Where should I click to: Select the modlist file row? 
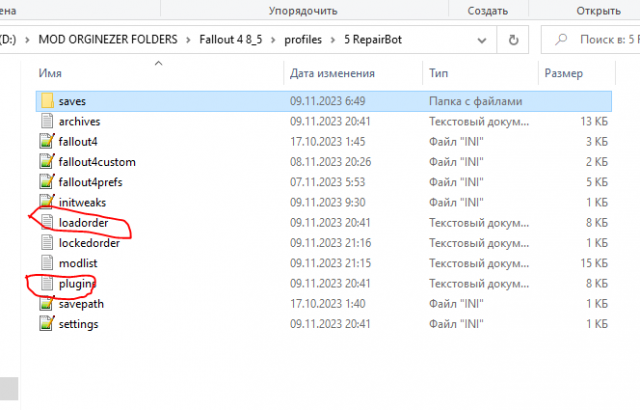77,263
